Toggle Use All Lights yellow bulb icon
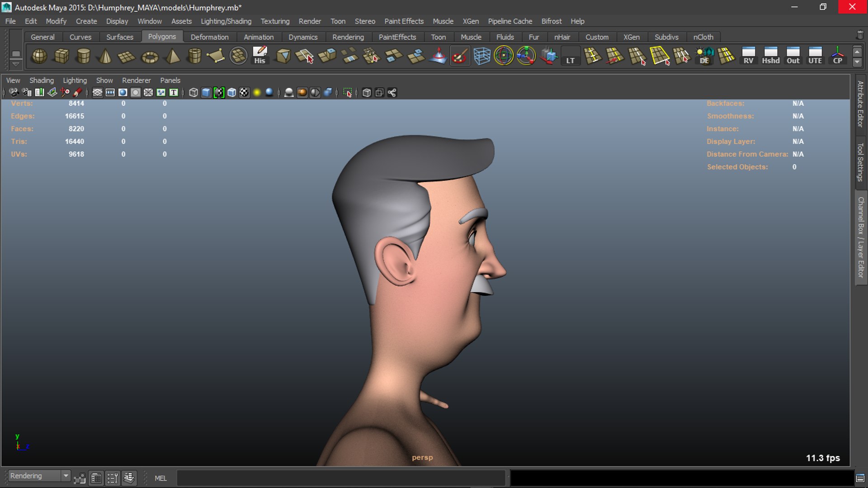The width and height of the screenshot is (868, 488). coord(257,93)
